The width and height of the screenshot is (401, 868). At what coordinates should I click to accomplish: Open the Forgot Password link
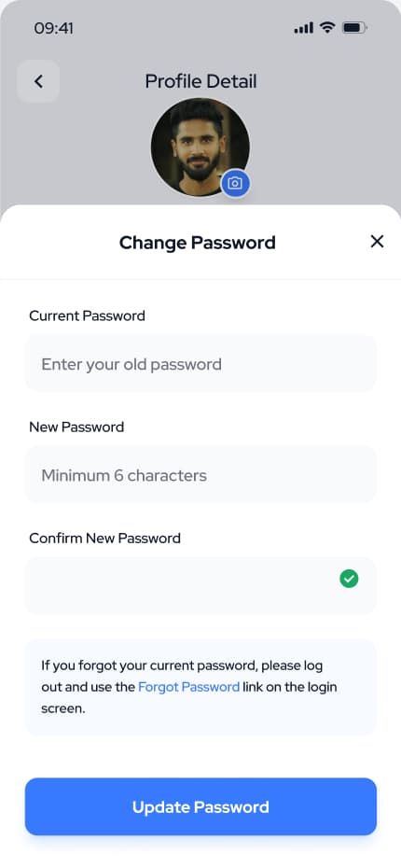pos(188,687)
